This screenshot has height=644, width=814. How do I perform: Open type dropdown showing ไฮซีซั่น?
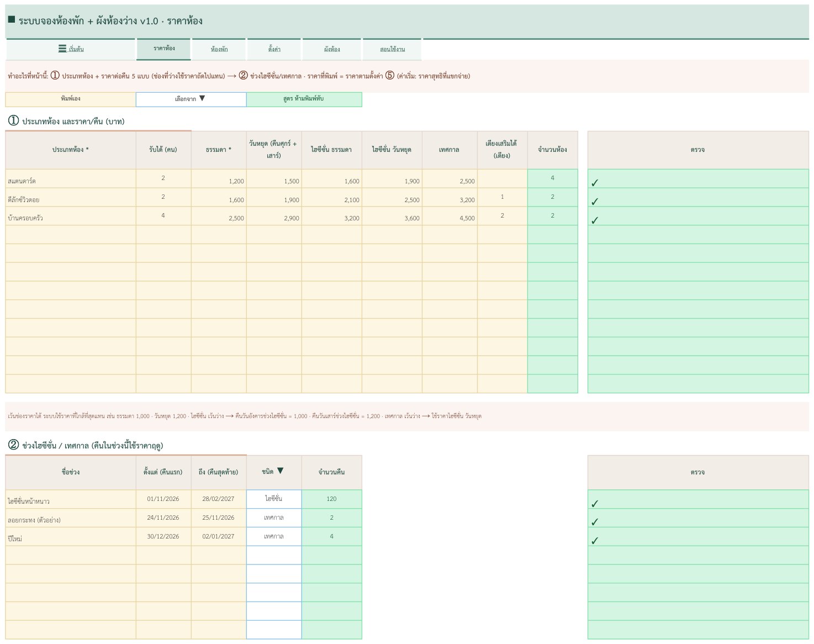click(x=274, y=499)
